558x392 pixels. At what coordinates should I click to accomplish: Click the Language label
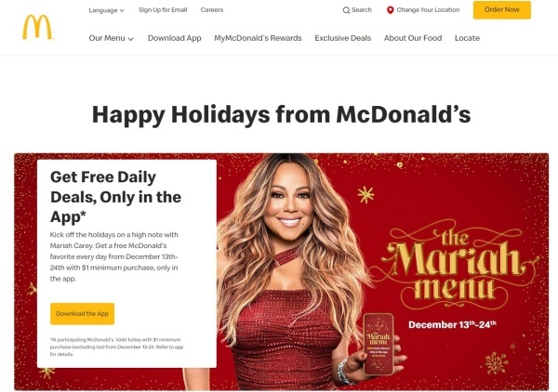(103, 10)
